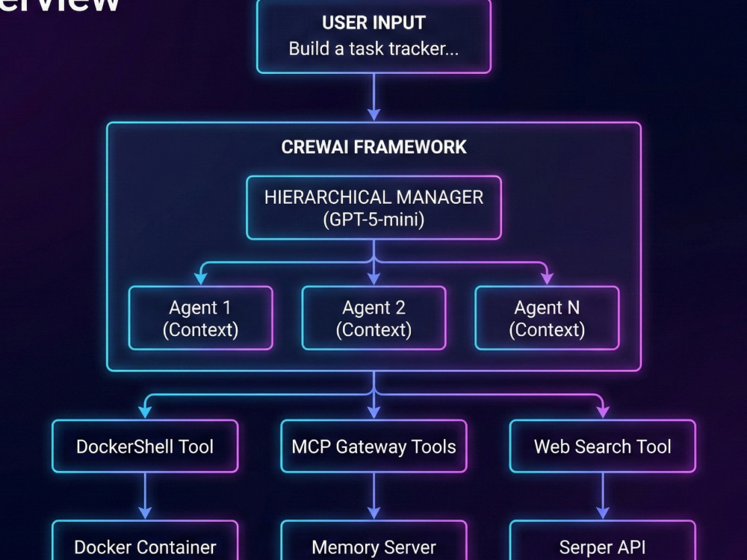Click the Web Search Tool node
The height and width of the screenshot is (560, 747).
coord(603,447)
